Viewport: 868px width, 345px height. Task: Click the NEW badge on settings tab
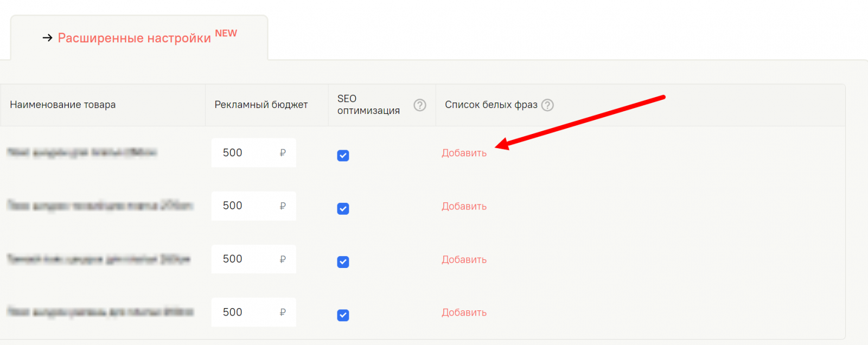tap(226, 33)
